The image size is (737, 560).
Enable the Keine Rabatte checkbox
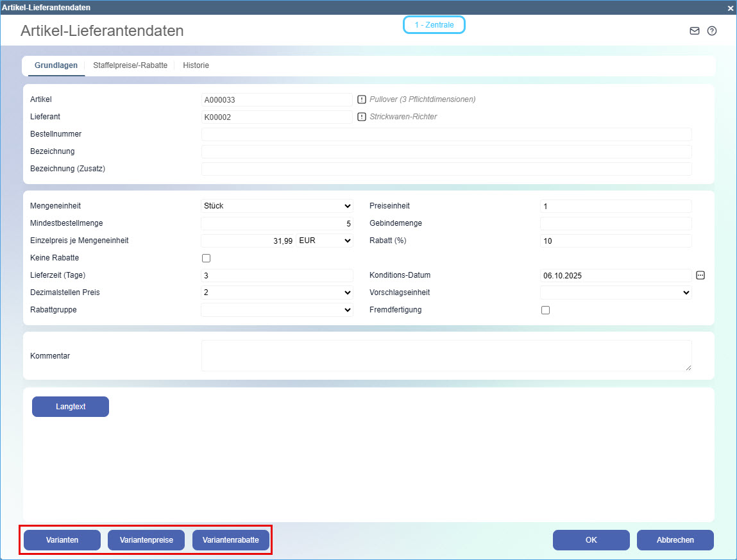click(x=206, y=259)
